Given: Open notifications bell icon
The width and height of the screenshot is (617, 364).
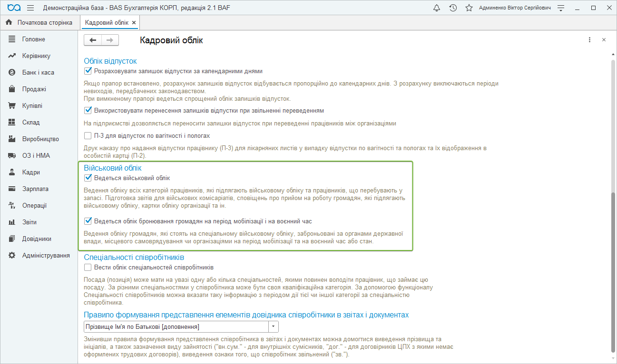Looking at the screenshot, I should tap(437, 8).
